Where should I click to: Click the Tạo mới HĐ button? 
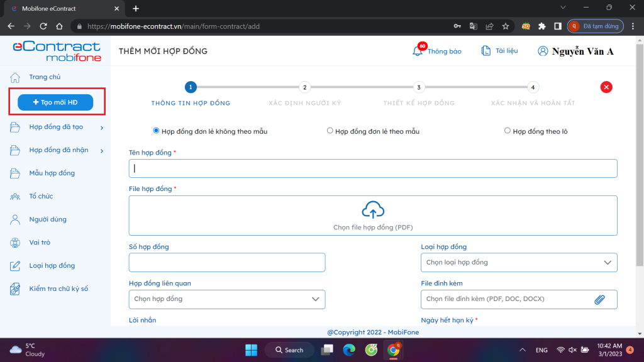[x=55, y=102]
